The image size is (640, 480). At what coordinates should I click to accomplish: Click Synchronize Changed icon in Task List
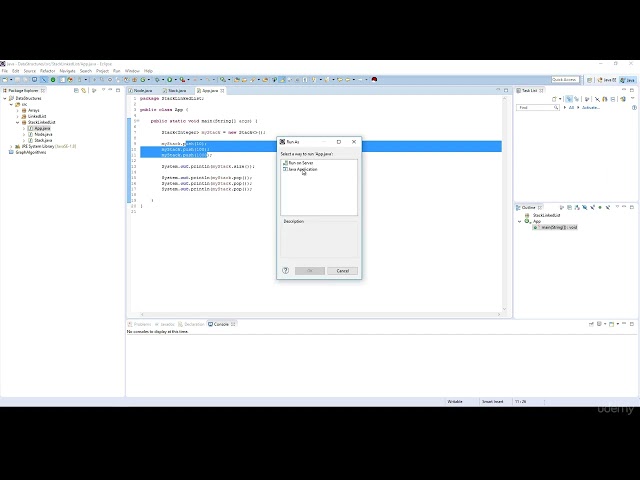pyautogui.click(x=623, y=99)
